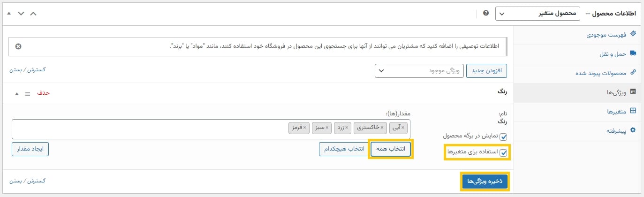The width and height of the screenshot is (644, 197).
Task: Click the advanced (پیشرفته) gear icon
Action: point(633,130)
